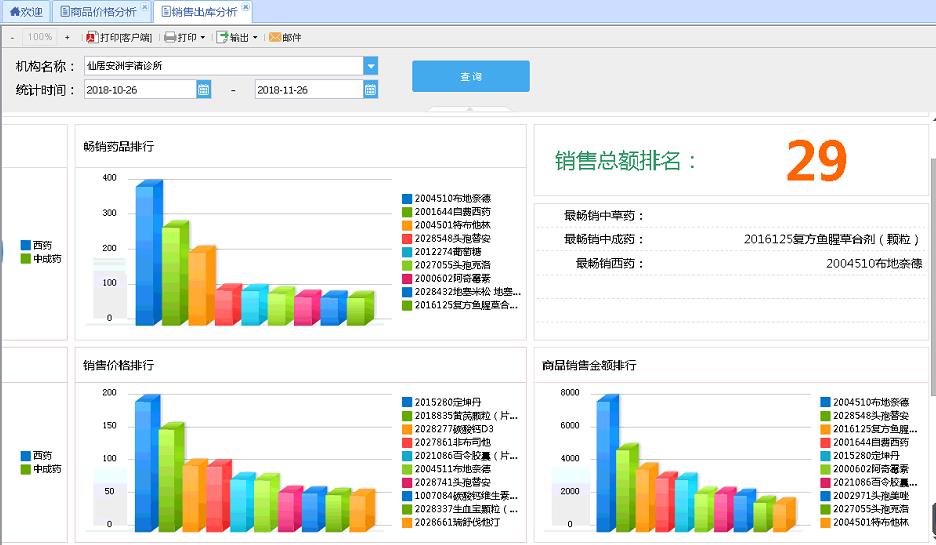Click legend entry 2028741头孢替安
Screen dimensions: 936x545
click(x=447, y=482)
